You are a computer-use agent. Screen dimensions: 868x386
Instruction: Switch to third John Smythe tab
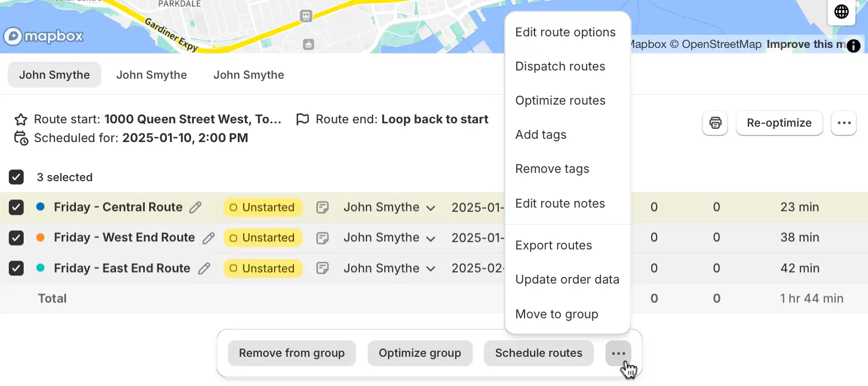[249, 75]
